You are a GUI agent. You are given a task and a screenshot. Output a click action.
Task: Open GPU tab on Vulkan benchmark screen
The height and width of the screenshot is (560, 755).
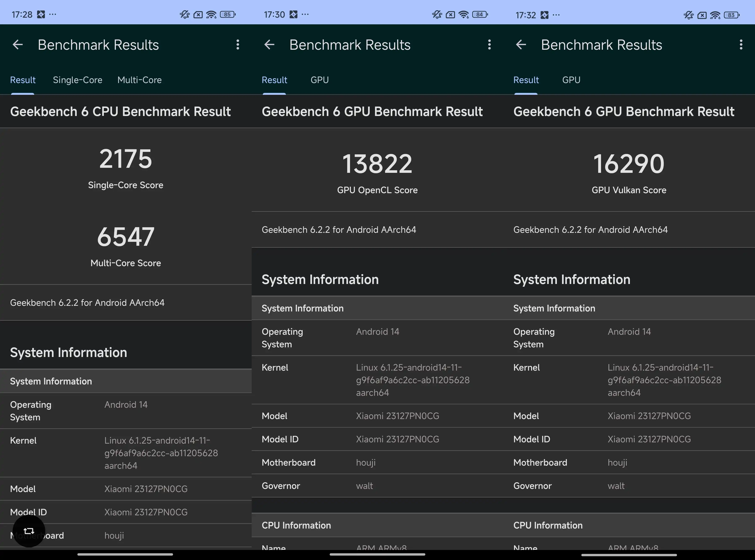(x=571, y=80)
